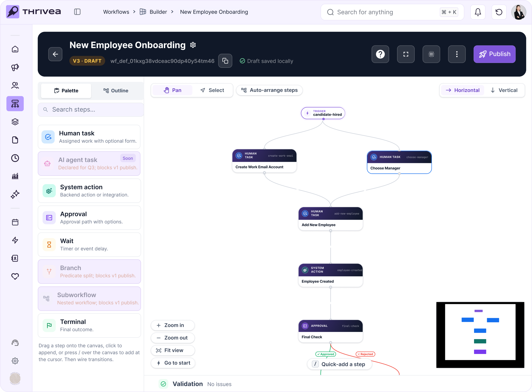Open the three-dot more options menu
This screenshot has width=532, height=392.
coord(457,54)
